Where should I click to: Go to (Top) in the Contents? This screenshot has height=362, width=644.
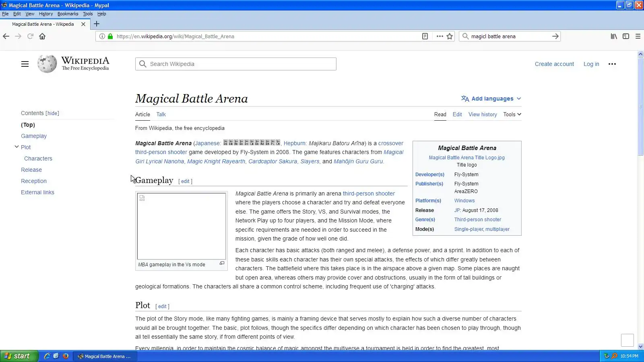(x=28, y=125)
